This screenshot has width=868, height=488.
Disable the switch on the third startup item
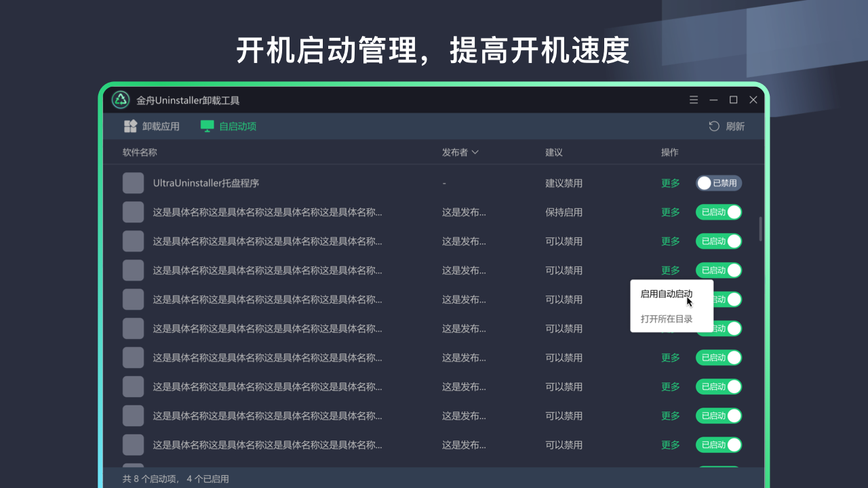click(718, 241)
